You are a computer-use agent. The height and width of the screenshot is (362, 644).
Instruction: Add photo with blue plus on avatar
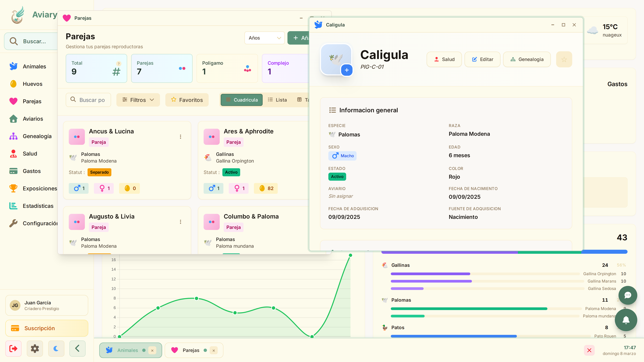(346, 70)
